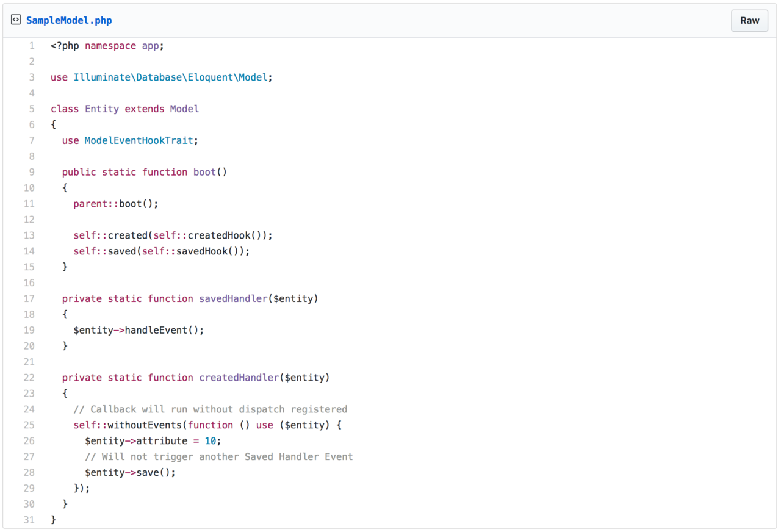The height and width of the screenshot is (532, 781).
Task: Click 'ModelEventHookTrait' trait name
Action: point(139,141)
